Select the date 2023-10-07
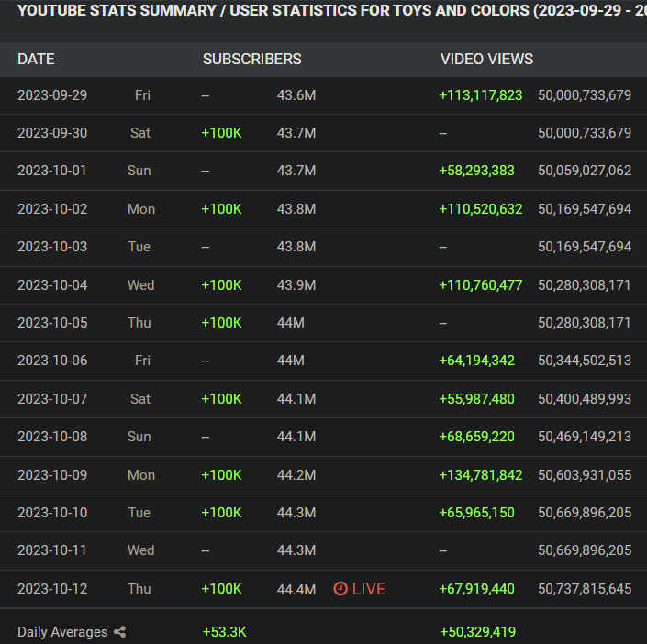The image size is (647, 644). (x=52, y=399)
